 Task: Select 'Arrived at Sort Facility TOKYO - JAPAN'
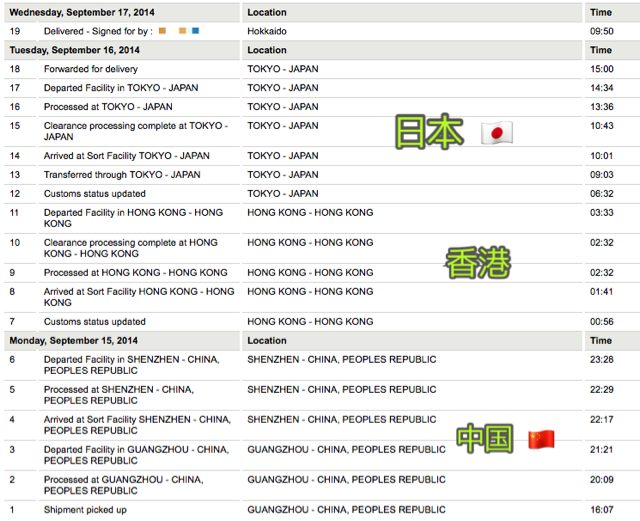click(x=127, y=156)
